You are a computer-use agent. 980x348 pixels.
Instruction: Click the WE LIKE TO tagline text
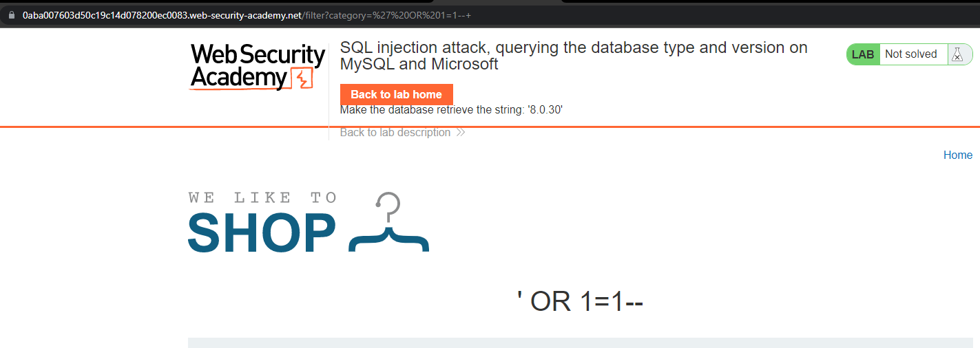pyautogui.click(x=262, y=198)
